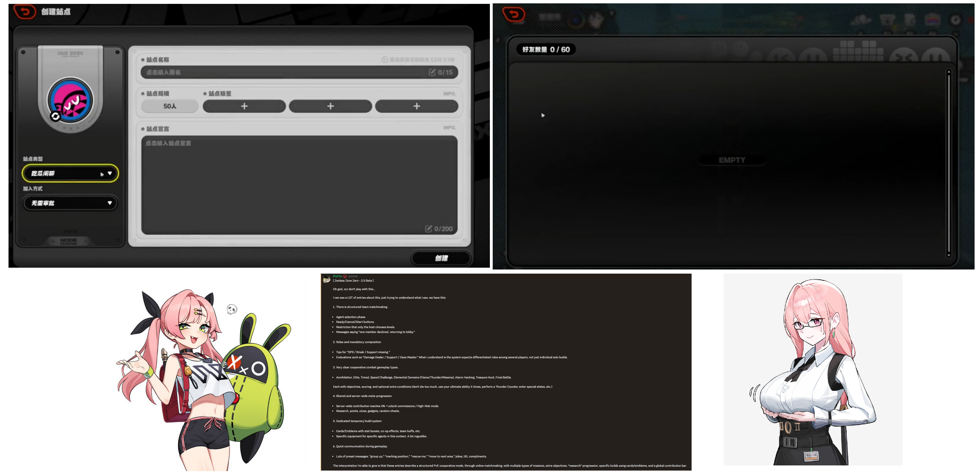Click the edit pencil icon next to 0/200

click(x=428, y=228)
